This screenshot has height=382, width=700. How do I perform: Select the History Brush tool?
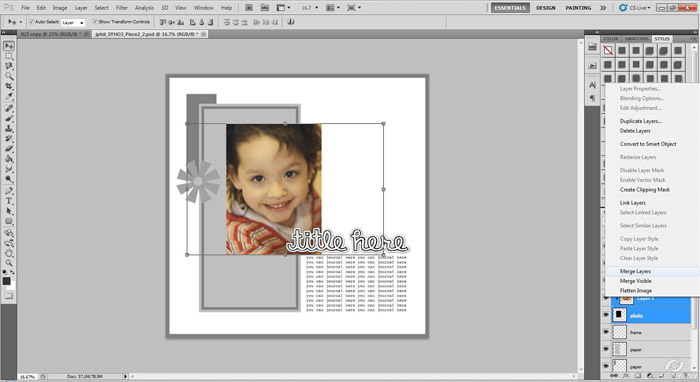8,138
